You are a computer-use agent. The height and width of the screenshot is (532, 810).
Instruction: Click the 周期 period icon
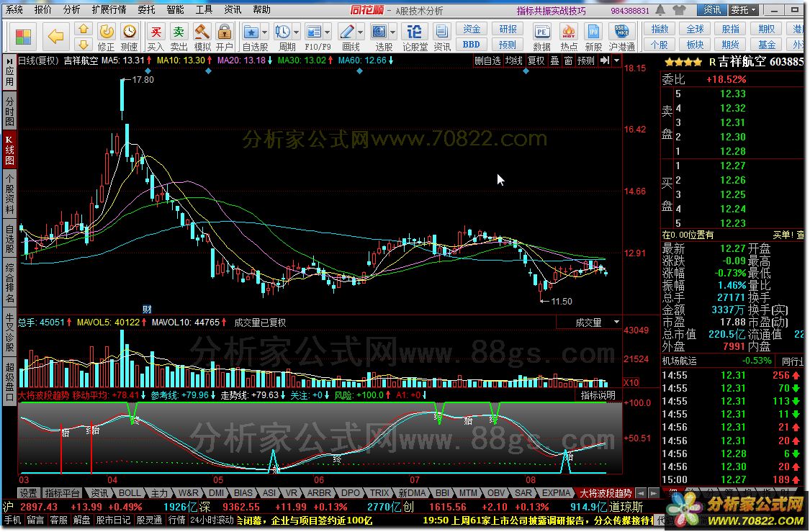[x=282, y=32]
